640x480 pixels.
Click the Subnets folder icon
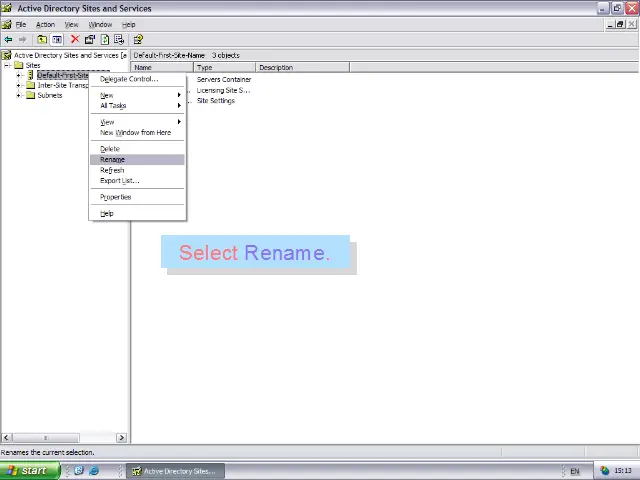[x=31, y=95]
